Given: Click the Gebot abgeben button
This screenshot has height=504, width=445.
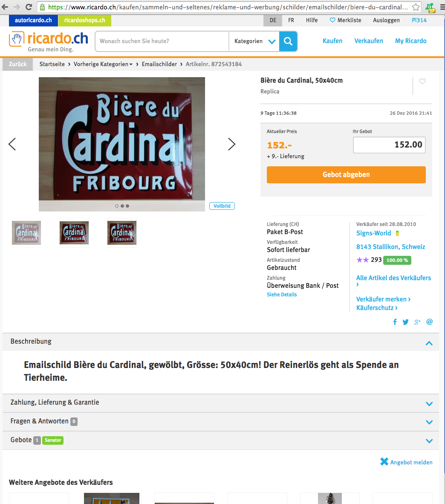Looking at the screenshot, I should (x=346, y=174).
